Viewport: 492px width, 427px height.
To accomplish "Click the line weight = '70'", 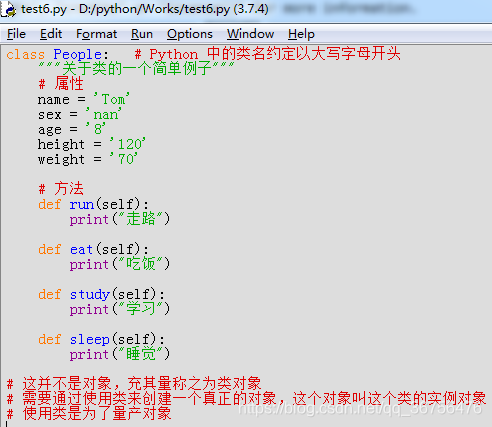I will (x=87, y=159).
